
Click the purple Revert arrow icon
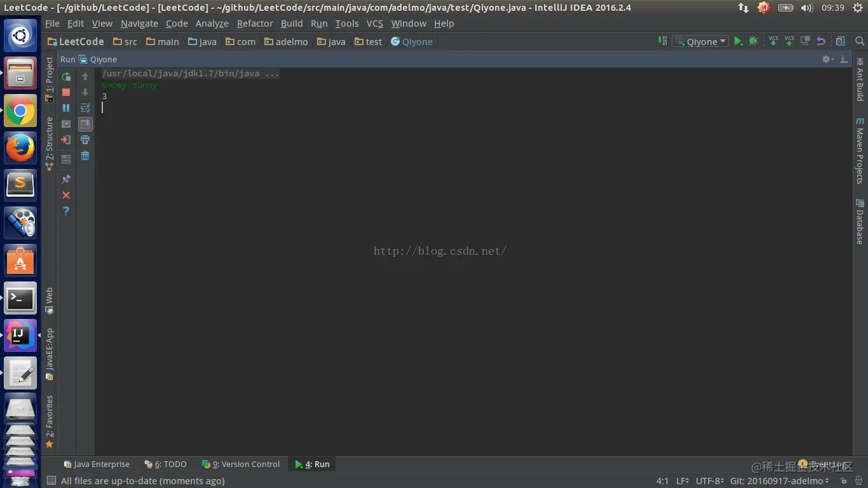coord(821,41)
